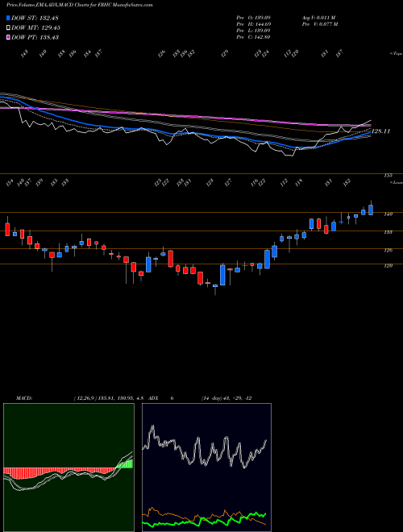Click the chart title mentioning MunafaSutra.com
Screen dimensions: 403x532
tap(80, 6)
